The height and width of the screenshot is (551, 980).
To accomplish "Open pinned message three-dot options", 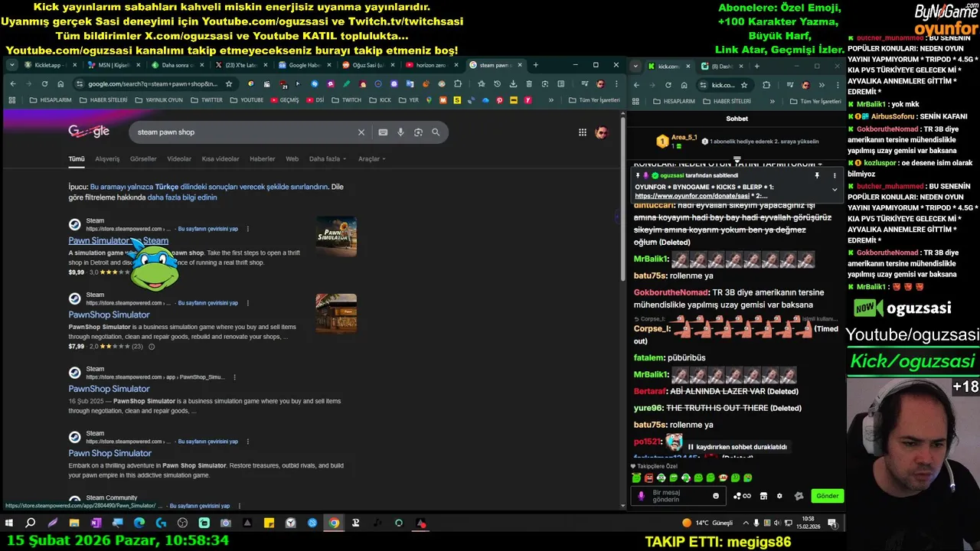I will (x=835, y=175).
